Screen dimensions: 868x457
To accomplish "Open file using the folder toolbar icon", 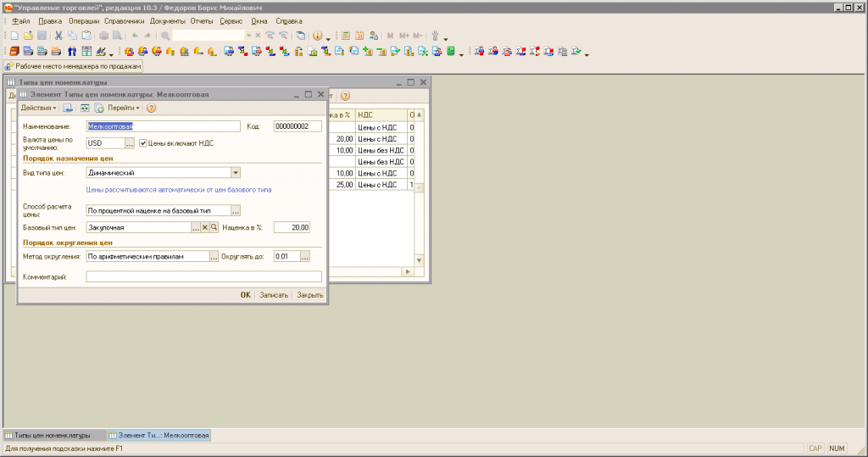I will point(28,36).
